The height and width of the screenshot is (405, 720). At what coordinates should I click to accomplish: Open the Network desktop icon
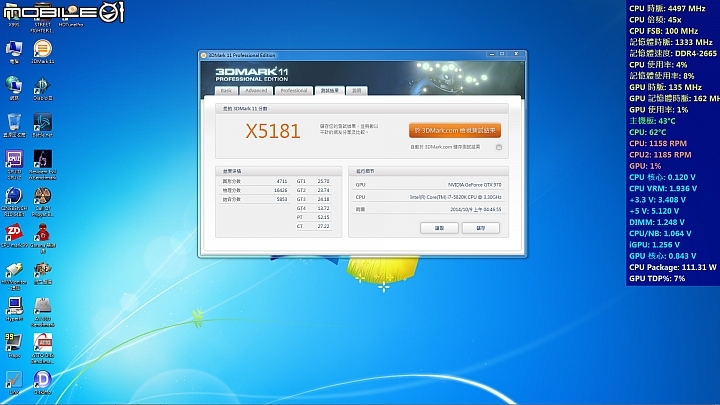point(14,88)
